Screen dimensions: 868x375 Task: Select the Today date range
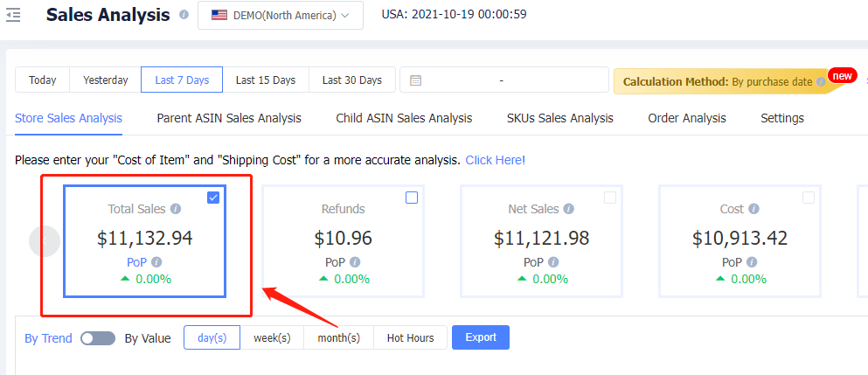[x=43, y=80]
